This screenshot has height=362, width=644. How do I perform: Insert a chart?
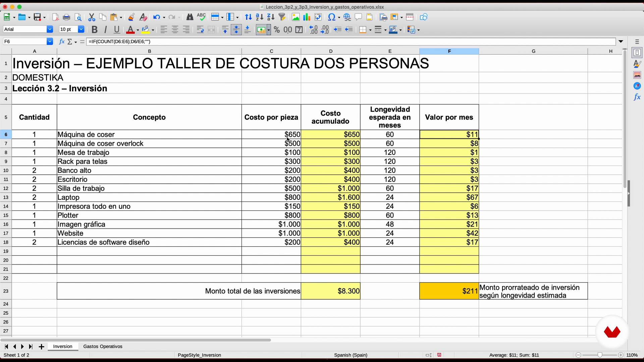point(307,17)
